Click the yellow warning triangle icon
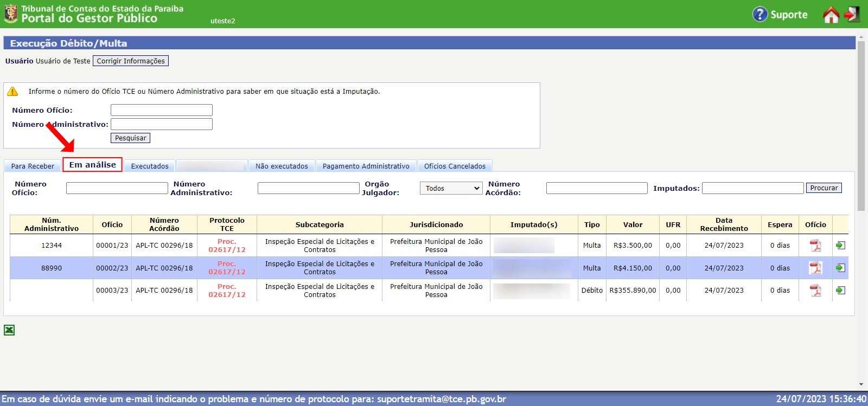This screenshot has height=406, width=868. [12, 92]
